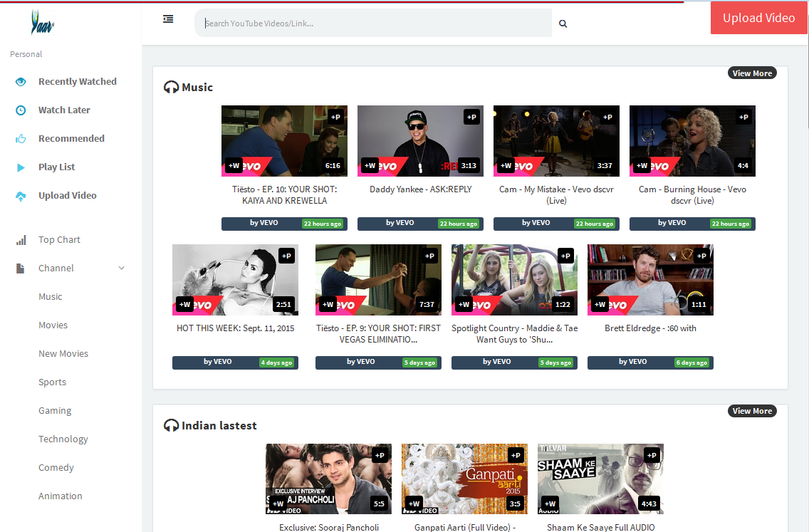
Task: Select Comedy channel
Action: tap(56, 467)
